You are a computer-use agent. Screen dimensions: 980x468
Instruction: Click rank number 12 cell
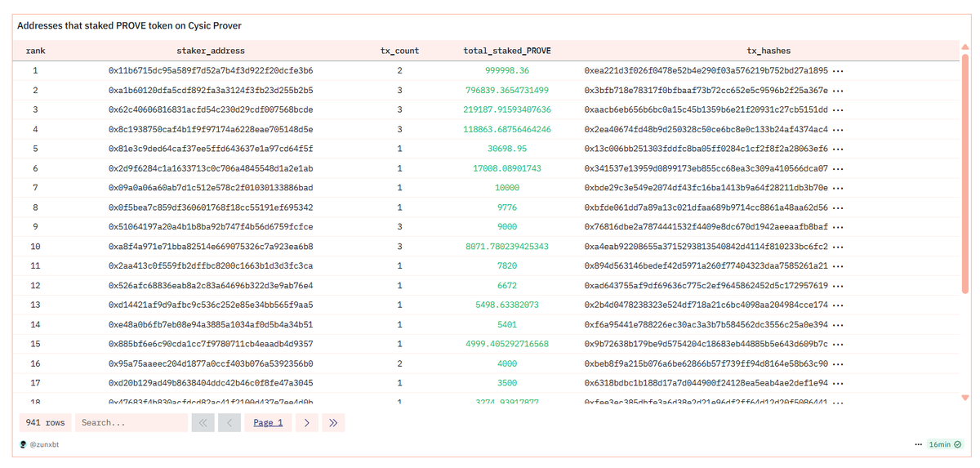35,285
